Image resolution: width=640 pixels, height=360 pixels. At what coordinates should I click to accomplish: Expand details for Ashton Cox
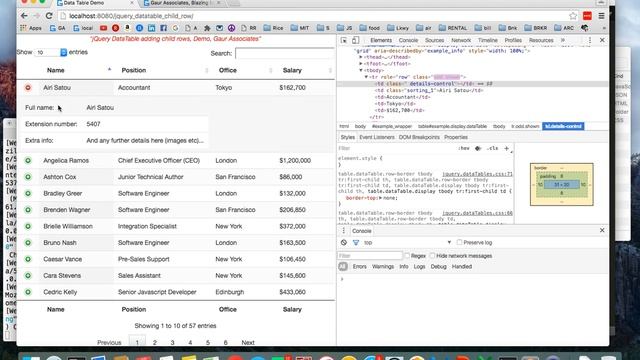tap(28, 177)
